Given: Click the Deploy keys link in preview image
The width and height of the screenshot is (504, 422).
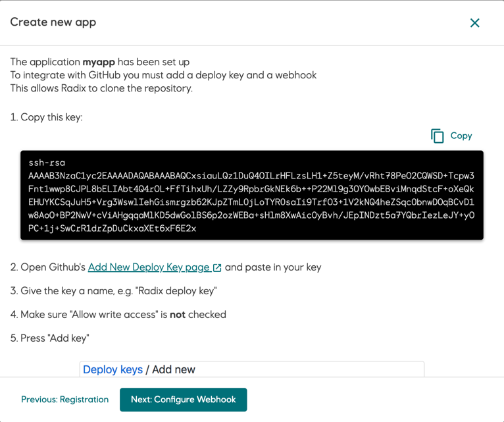Looking at the screenshot, I should tap(113, 369).
